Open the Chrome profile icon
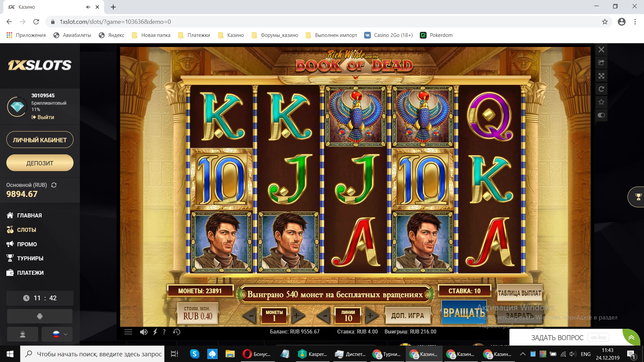The image size is (644, 362). [x=622, y=22]
